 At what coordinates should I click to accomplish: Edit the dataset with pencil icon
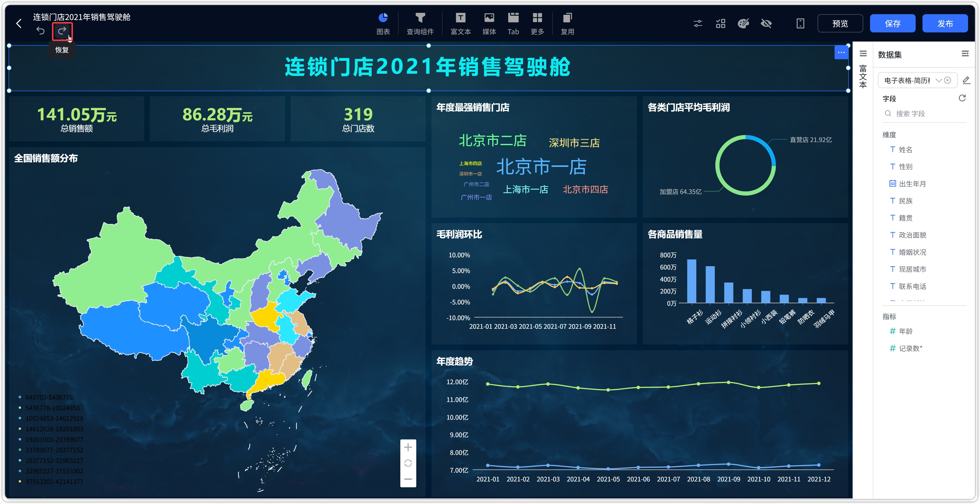coord(966,80)
